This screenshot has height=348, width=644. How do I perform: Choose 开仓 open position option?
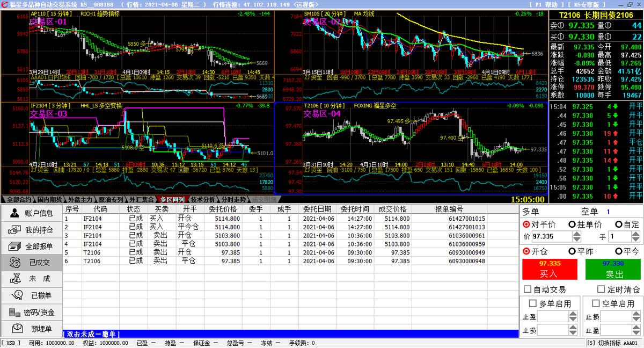click(x=535, y=251)
